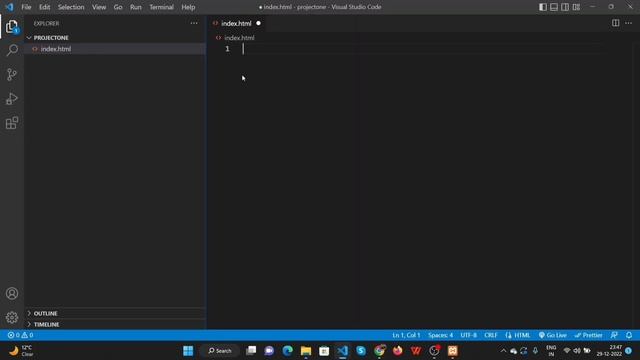Open the clock showing 23:47
Viewport: 640px width, 360px height.
(609, 351)
